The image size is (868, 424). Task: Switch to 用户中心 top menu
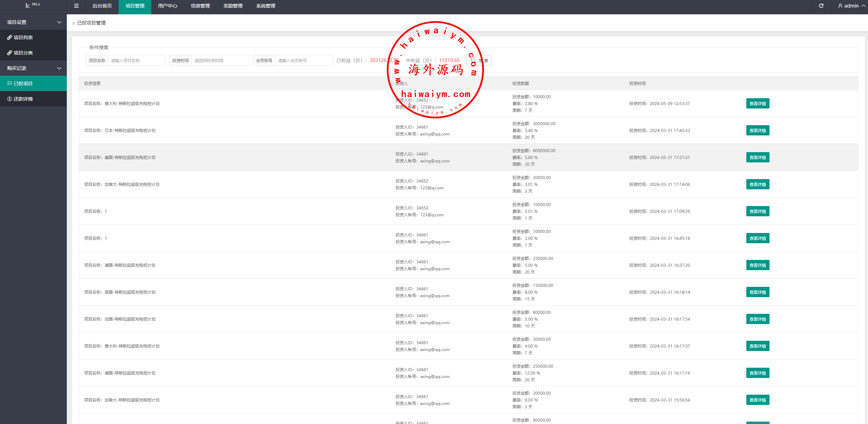[x=167, y=6]
